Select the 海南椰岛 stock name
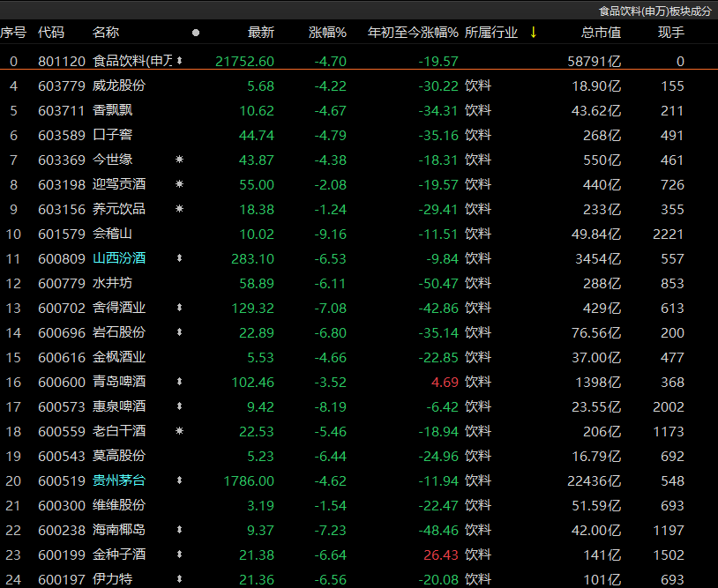The image size is (718, 588). pos(119,531)
